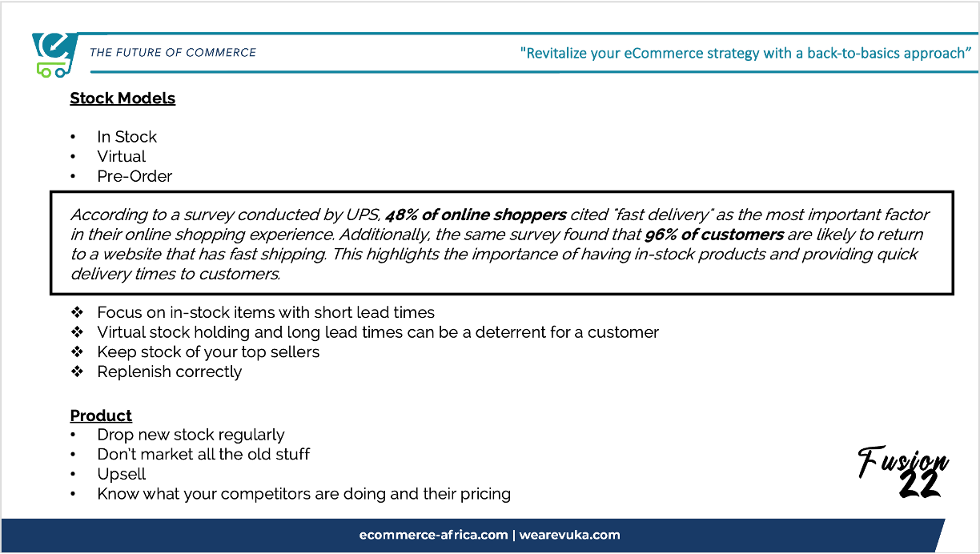Click the bold "48% of online shoppers" text
Viewport: 980px width, 554px height.
[476, 215]
